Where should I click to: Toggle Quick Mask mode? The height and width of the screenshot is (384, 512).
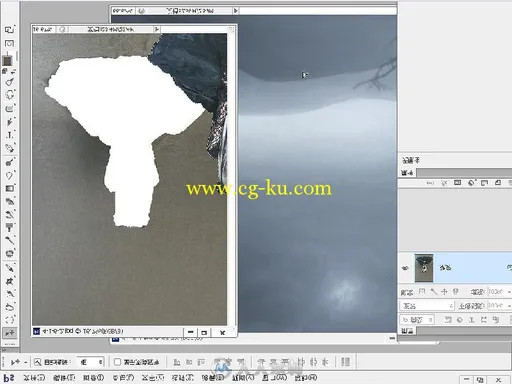tap(9, 43)
